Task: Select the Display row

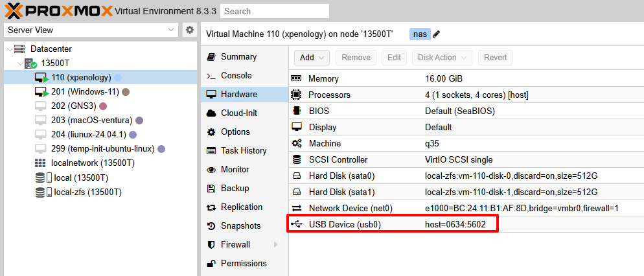Action: click(x=466, y=128)
